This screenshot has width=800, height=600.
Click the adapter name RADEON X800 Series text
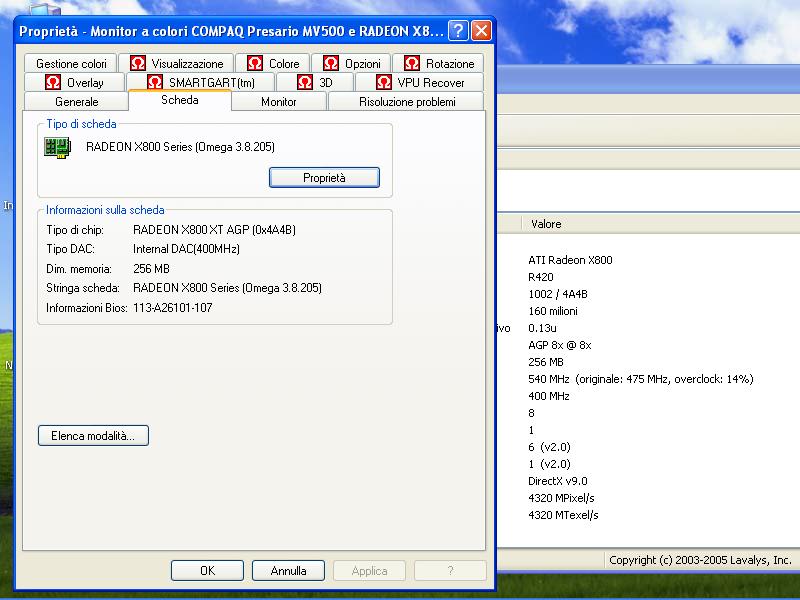(180, 147)
